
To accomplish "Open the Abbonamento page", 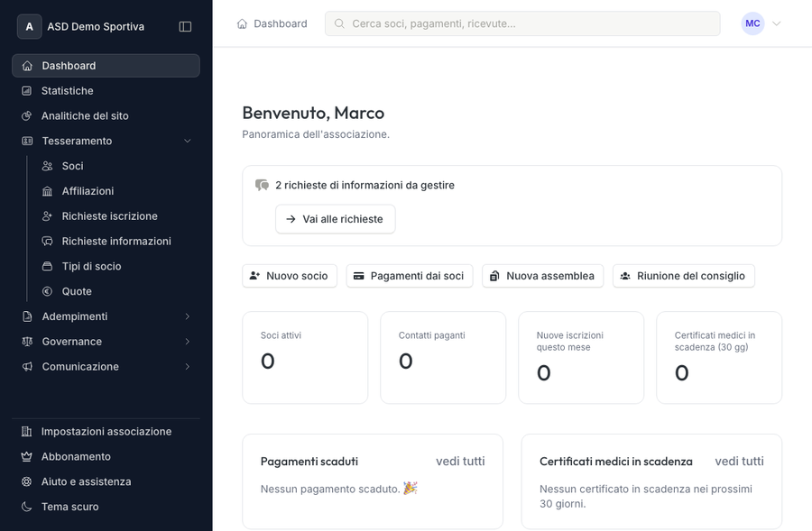I will coord(106,456).
